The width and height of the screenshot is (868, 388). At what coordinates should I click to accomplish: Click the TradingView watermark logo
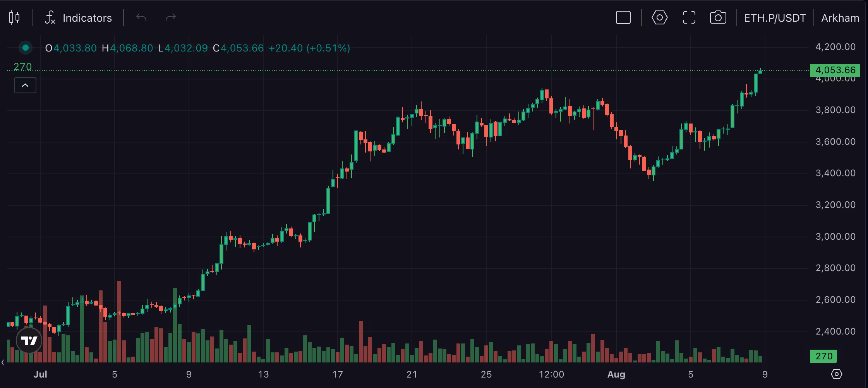(x=29, y=340)
